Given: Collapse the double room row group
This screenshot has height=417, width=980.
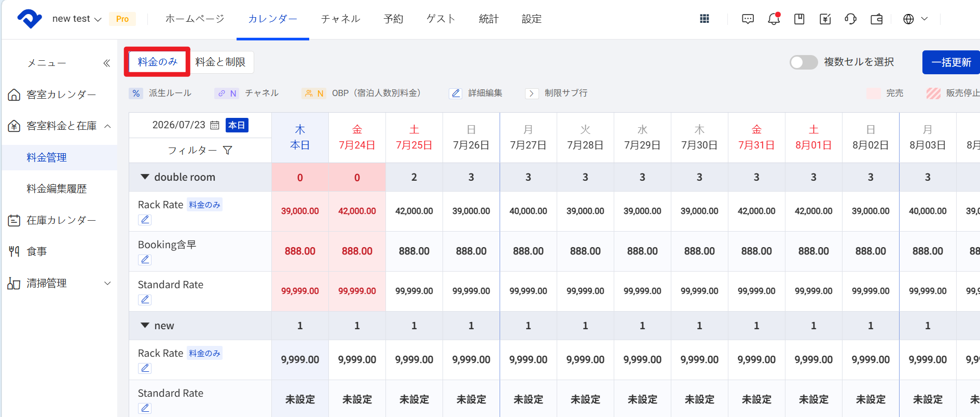Looking at the screenshot, I should (x=145, y=177).
